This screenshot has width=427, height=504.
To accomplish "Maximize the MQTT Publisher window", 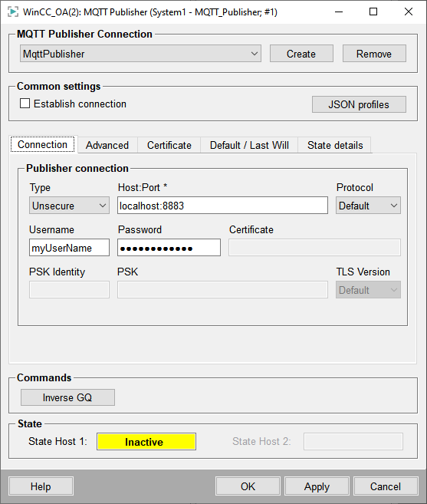I will click(x=373, y=12).
